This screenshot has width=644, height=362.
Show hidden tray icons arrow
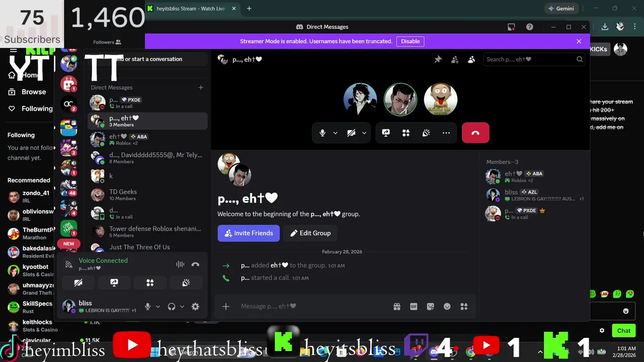pyautogui.click(x=540, y=351)
